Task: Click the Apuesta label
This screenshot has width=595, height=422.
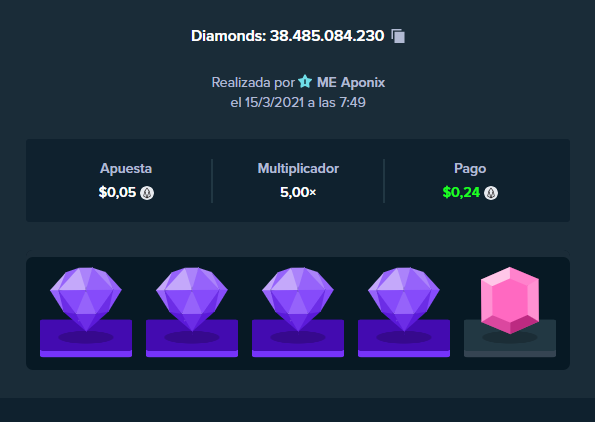Action: (126, 168)
